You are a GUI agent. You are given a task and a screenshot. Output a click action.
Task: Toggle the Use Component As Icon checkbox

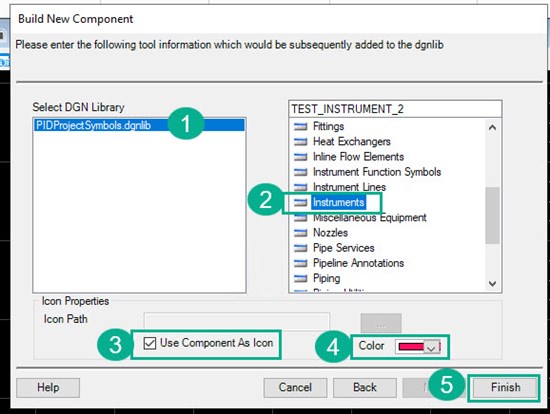[150, 343]
